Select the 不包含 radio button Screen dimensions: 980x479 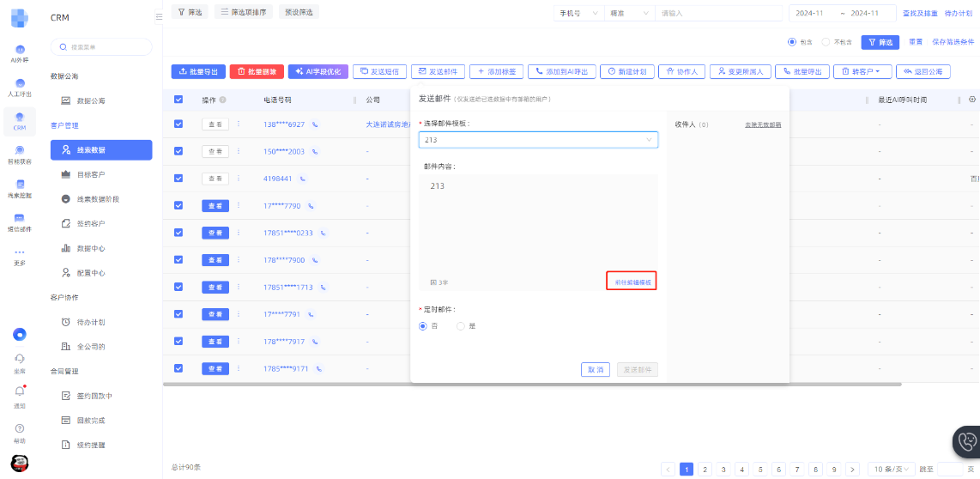tap(826, 41)
